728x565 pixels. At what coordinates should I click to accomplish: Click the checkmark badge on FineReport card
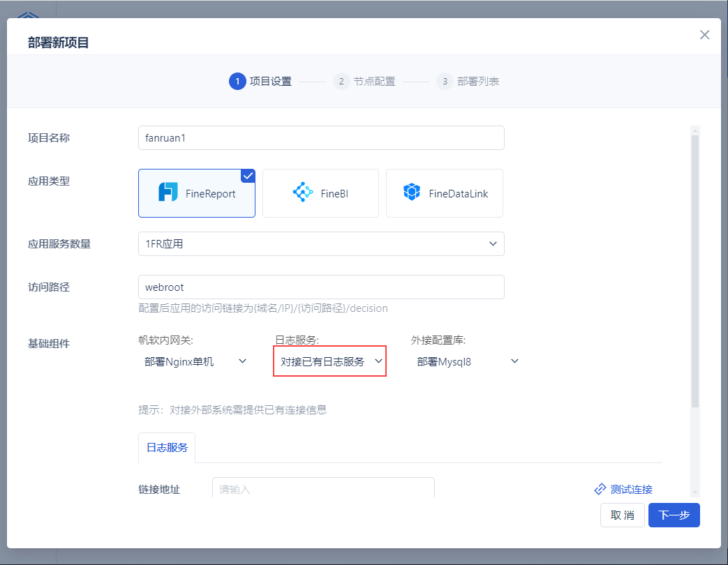[248, 175]
